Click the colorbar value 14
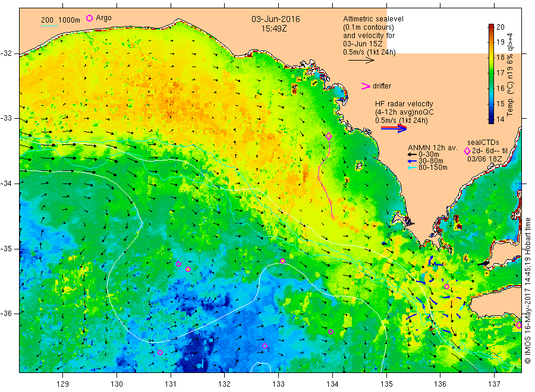Screen dimensions: 535x392 tap(500, 119)
